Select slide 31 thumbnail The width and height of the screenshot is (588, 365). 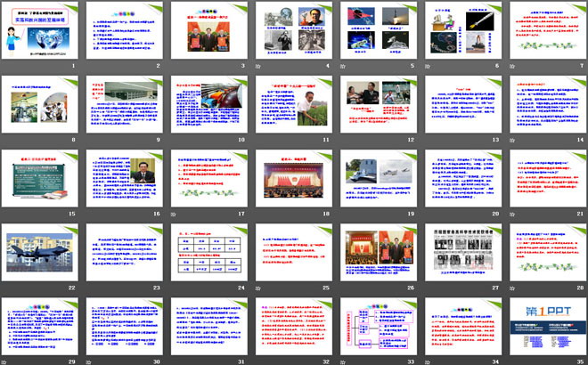[x=209, y=326]
